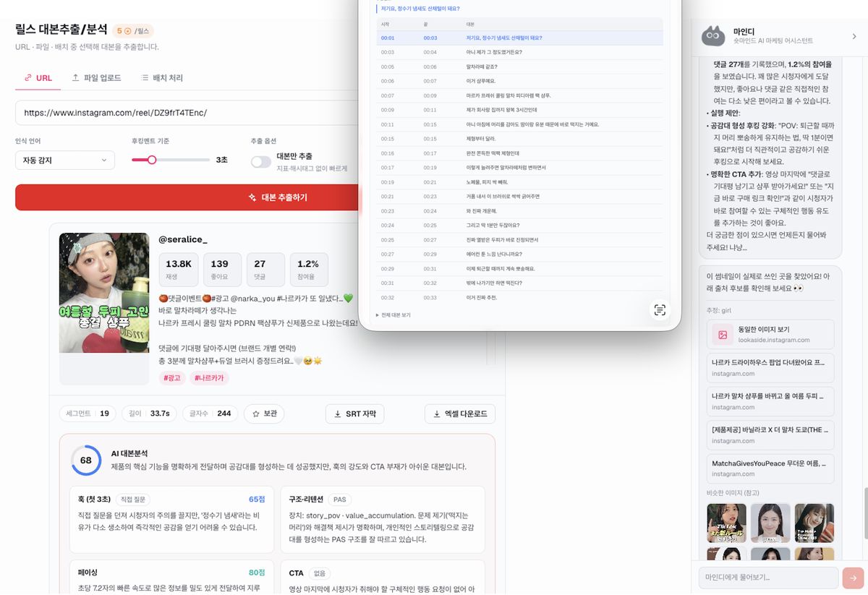Select transcript row 이거 진짜 추천.
This screenshot has height=595, width=868.
[x=519, y=298]
